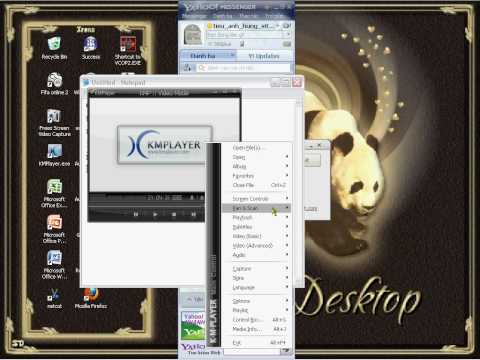Open the Messenger menu in Yahoo Messenger
The image size is (480, 360).
(x=194, y=16)
